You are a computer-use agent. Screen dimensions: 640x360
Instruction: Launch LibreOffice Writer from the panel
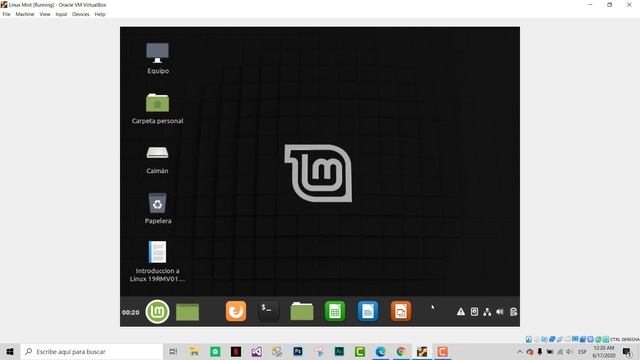(368, 311)
